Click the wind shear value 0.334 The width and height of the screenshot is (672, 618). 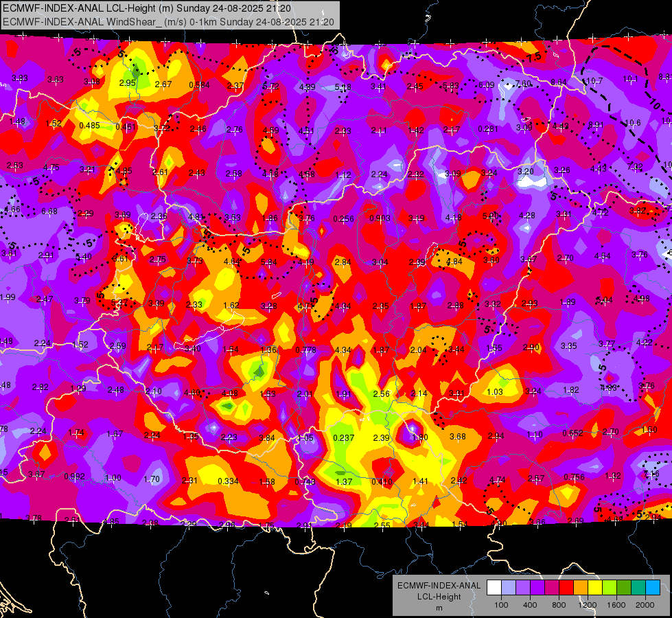point(228,481)
